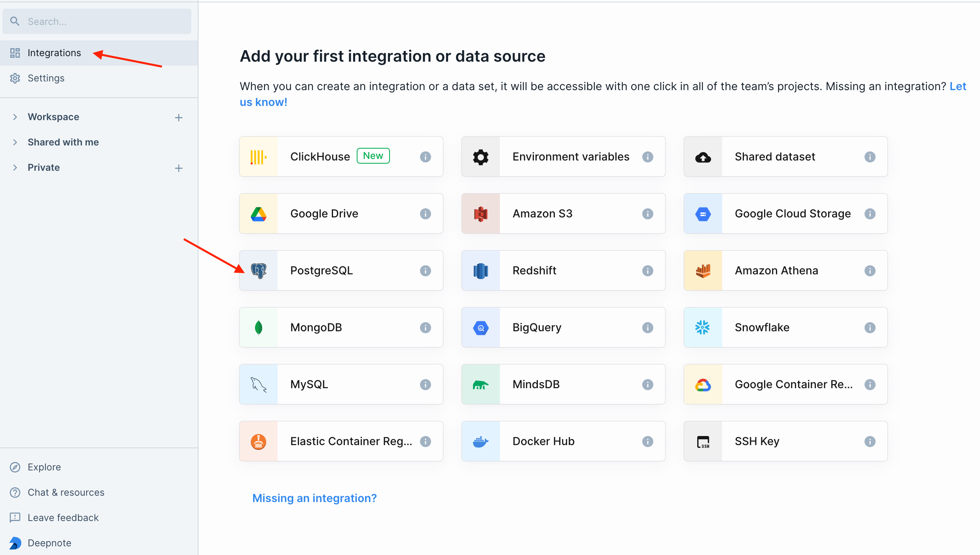Show info for SSH Key integration
This screenshot has width=980, height=555.
[870, 442]
